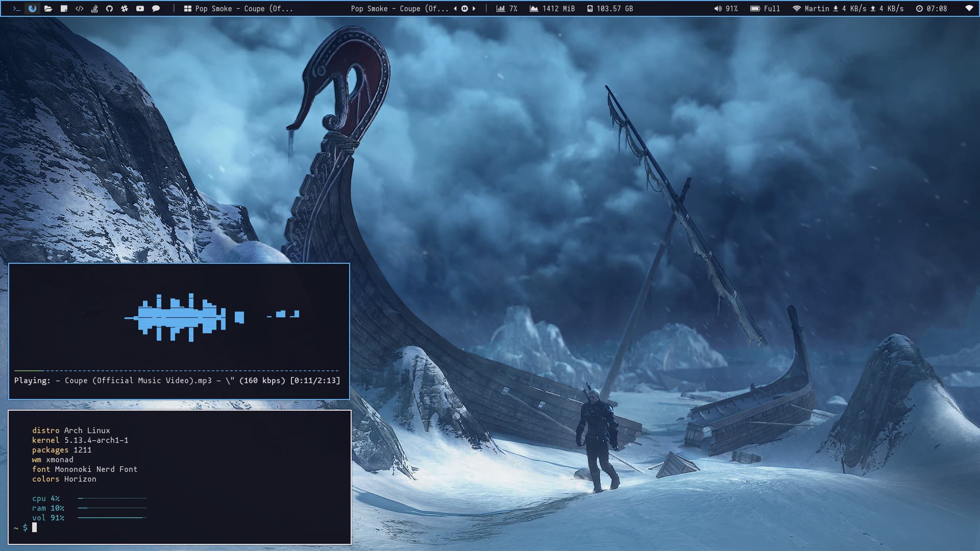The height and width of the screenshot is (551, 980).
Task: Click the vol 91% level bar
Action: 112,518
